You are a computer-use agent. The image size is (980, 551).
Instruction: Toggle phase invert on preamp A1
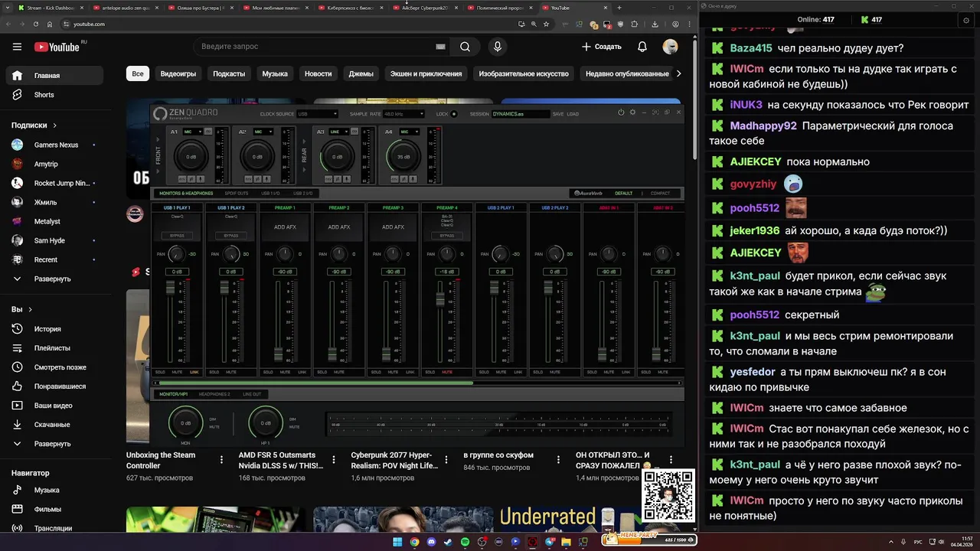pyautogui.click(x=191, y=179)
